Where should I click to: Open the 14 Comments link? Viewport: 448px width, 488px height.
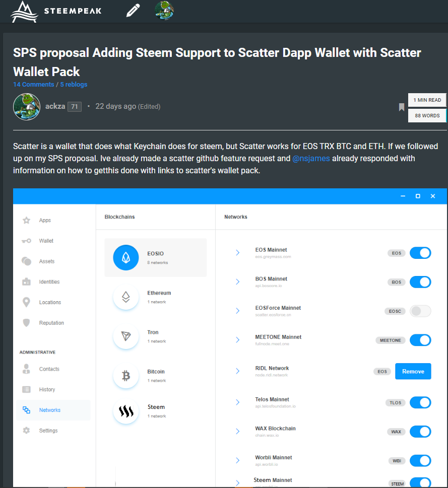[34, 85]
